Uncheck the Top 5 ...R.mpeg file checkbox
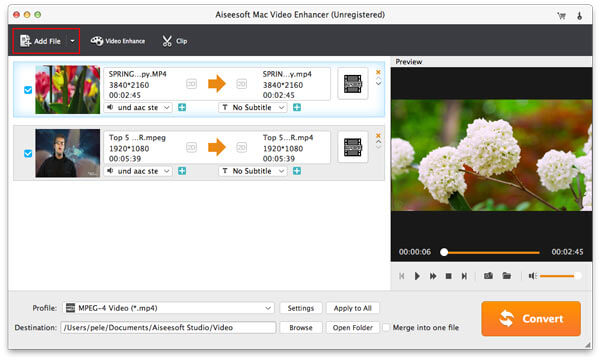The height and width of the screenshot is (360, 600). point(28,153)
